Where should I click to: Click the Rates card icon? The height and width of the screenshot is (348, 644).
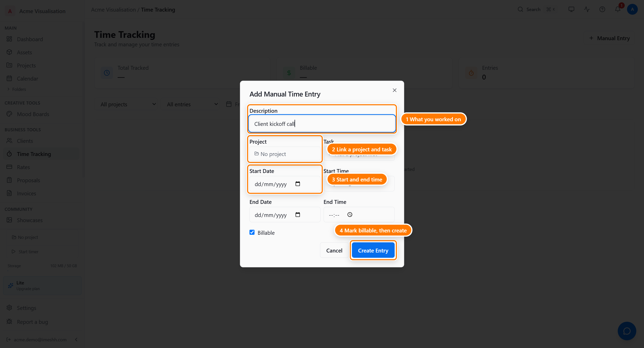pos(9,167)
